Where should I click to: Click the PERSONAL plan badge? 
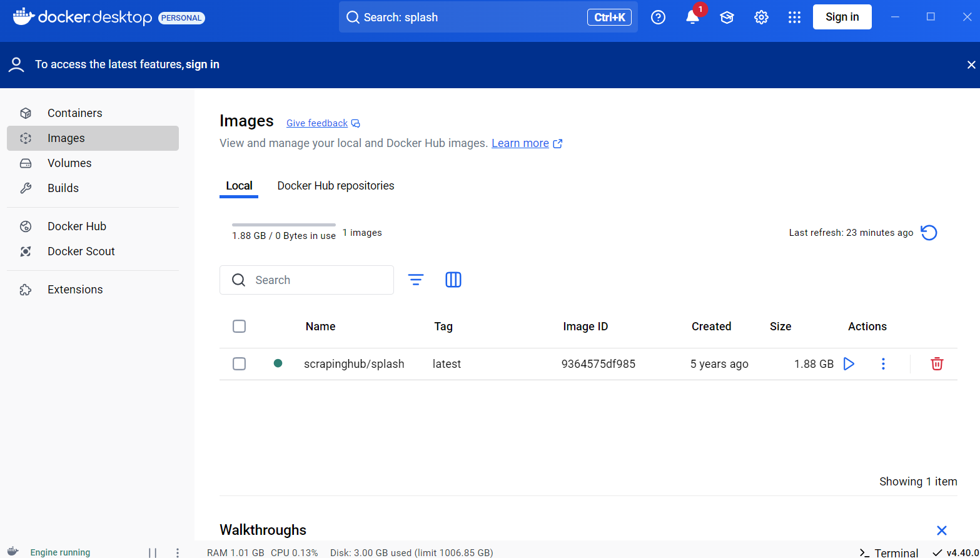(181, 18)
